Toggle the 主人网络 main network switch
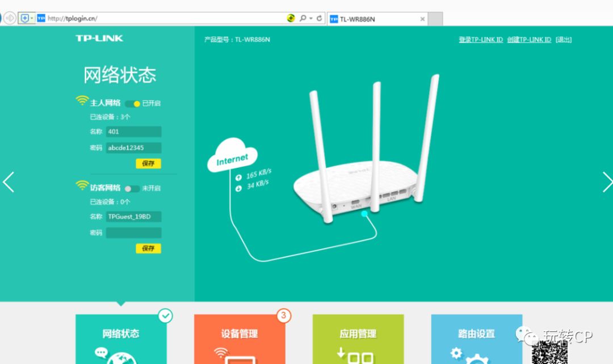 132,104
